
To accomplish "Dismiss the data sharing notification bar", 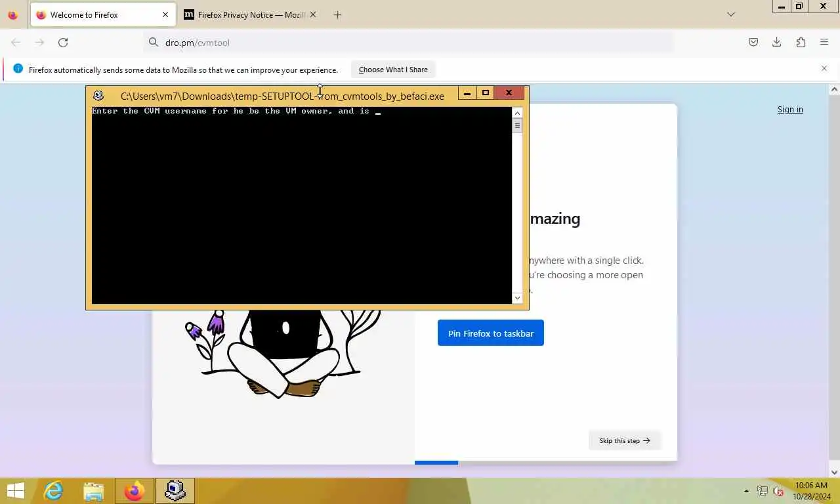I will [x=824, y=68].
